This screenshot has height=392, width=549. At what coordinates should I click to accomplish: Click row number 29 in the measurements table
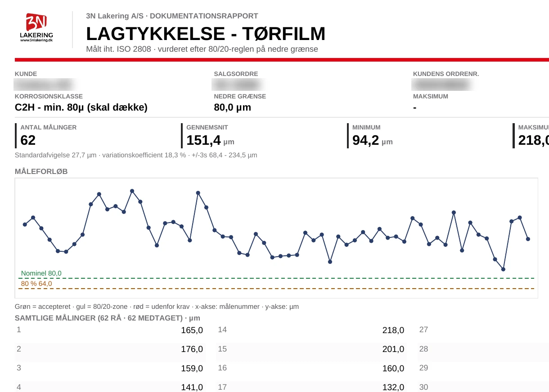coord(423,368)
